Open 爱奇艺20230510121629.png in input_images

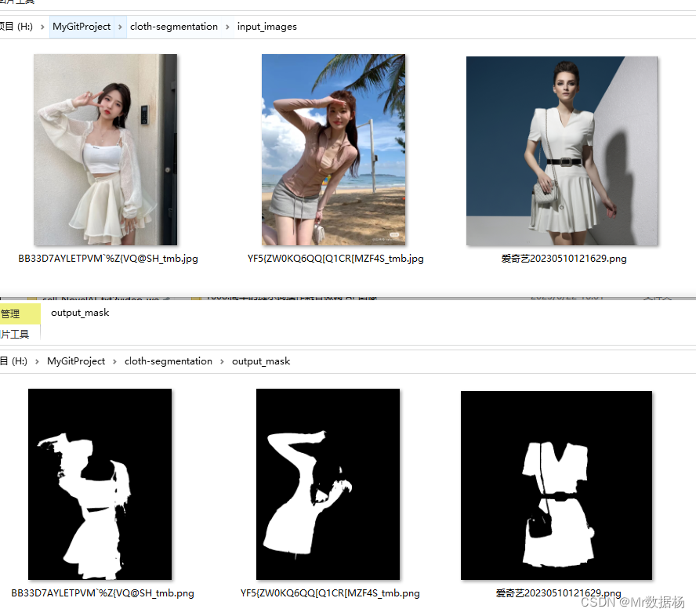pos(561,150)
